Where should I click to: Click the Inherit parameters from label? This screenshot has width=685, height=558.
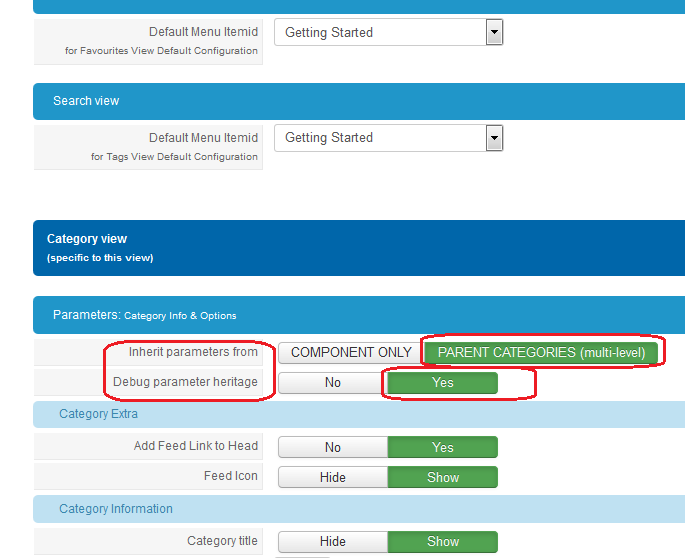coord(193,352)
